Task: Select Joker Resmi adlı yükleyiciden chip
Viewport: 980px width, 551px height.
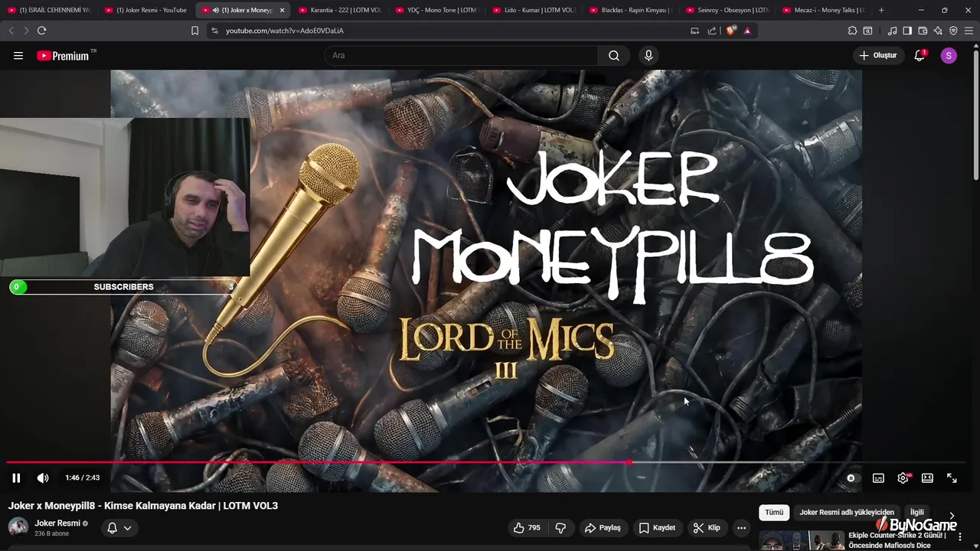Action: point(847,512)
